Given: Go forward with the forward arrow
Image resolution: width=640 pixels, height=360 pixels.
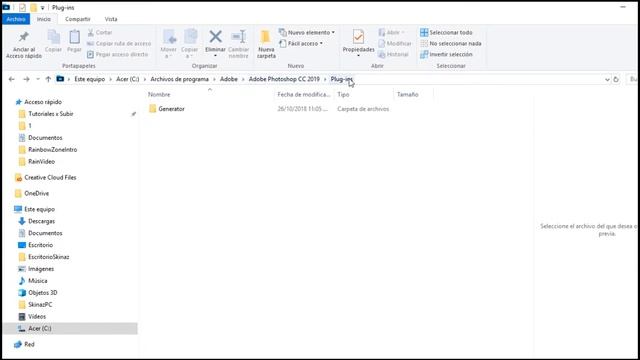Looking at the screenshot, I should tap(26, 79).
